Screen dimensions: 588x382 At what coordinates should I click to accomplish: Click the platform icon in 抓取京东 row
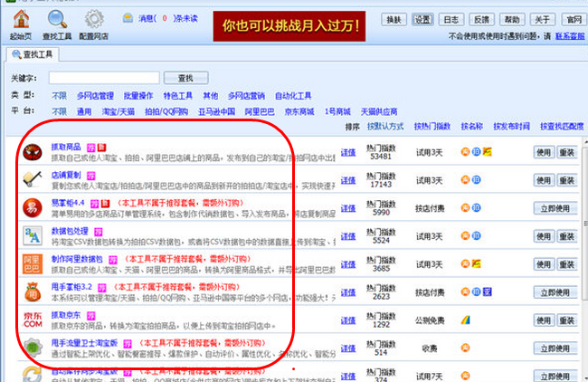point(465,320)
